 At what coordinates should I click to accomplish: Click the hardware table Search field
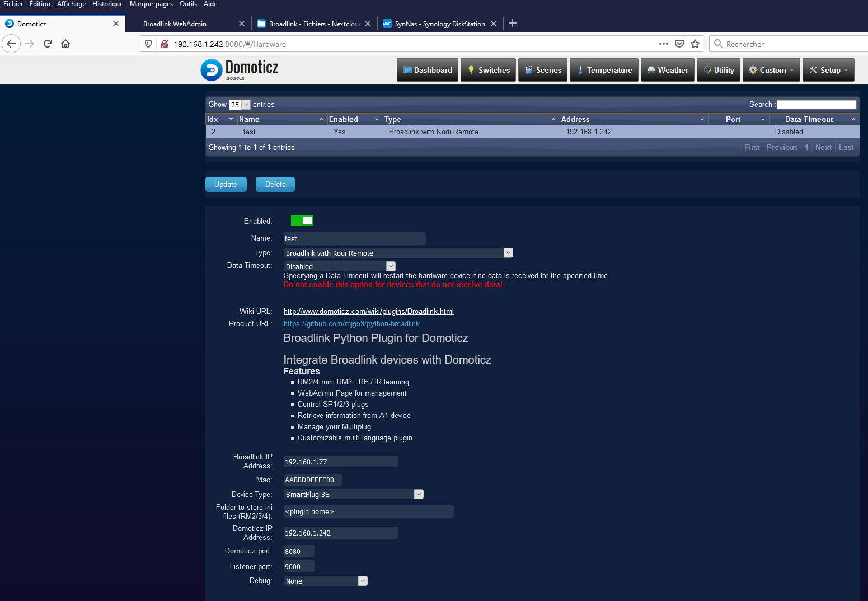pos(817,105)
